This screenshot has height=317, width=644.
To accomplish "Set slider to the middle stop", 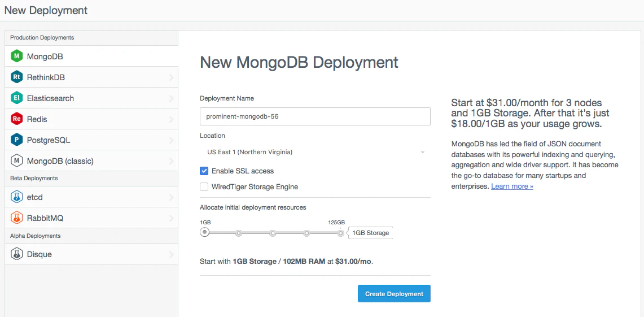I will pos(273,233).
